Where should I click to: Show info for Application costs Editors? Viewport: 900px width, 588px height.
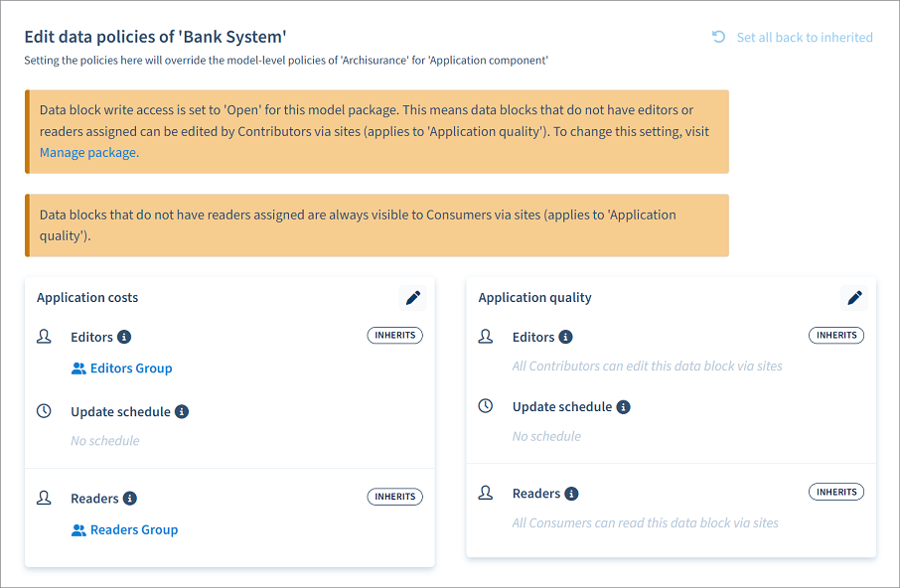click(x=124, y=337)
